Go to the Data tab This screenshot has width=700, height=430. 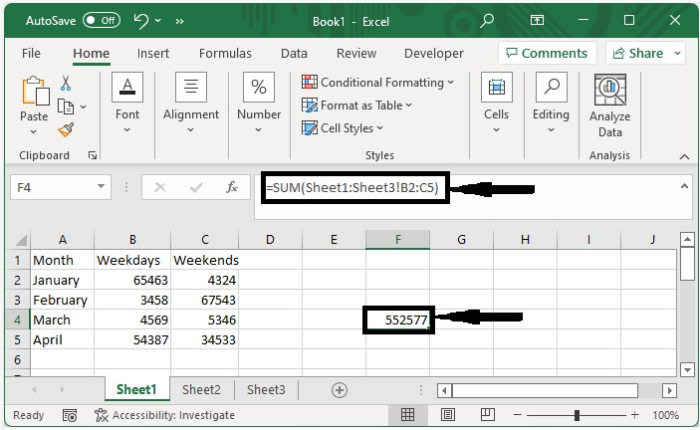pyautogui.click(x=294, y=54)
